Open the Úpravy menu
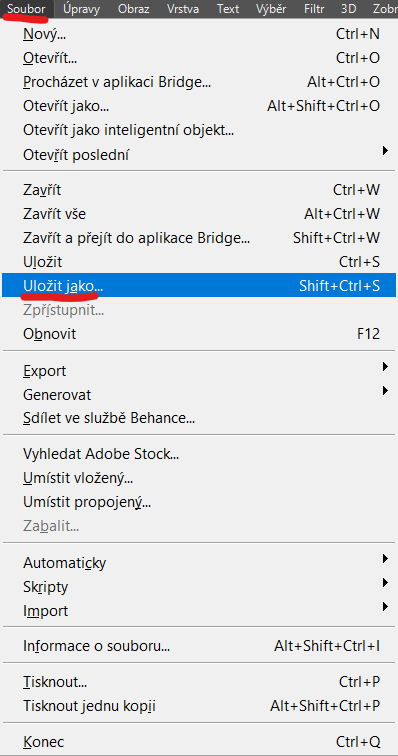The height and width of the screenshot is (756, 398). tap(81, 9)
